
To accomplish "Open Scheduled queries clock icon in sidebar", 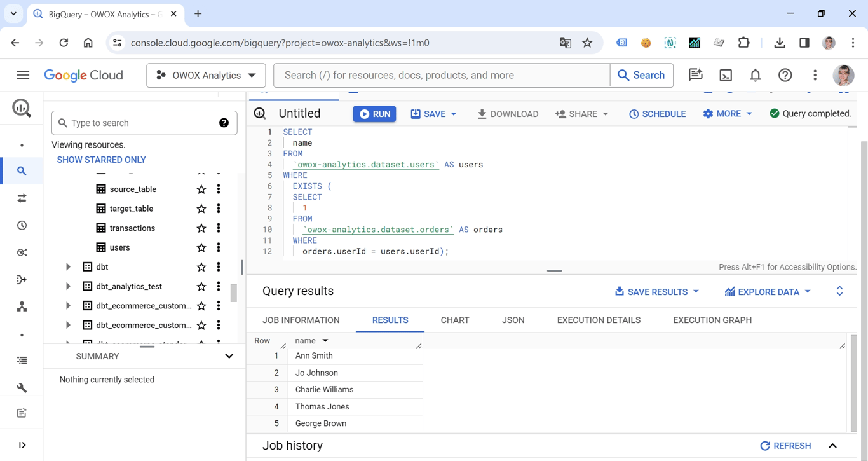I will [x=22, y=226].
